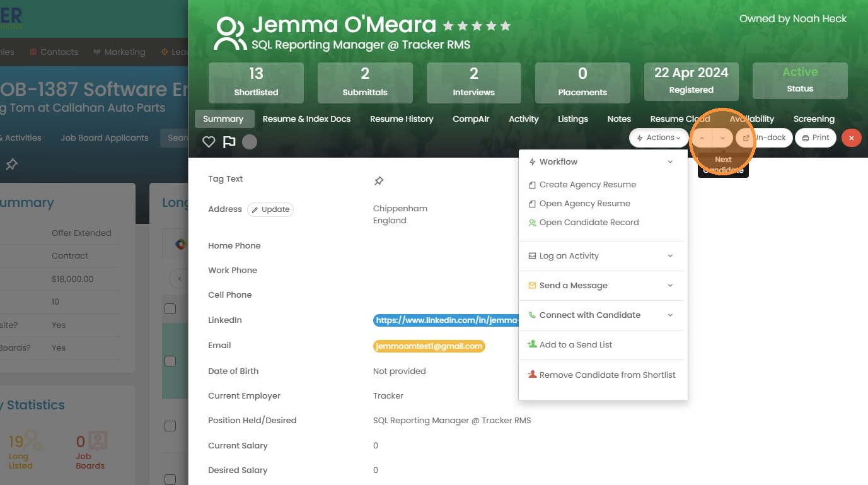868x485 pixels.
Task: Click the Offer Extended value in background summary
Action: pyautogui.click(x=81, y=233)
